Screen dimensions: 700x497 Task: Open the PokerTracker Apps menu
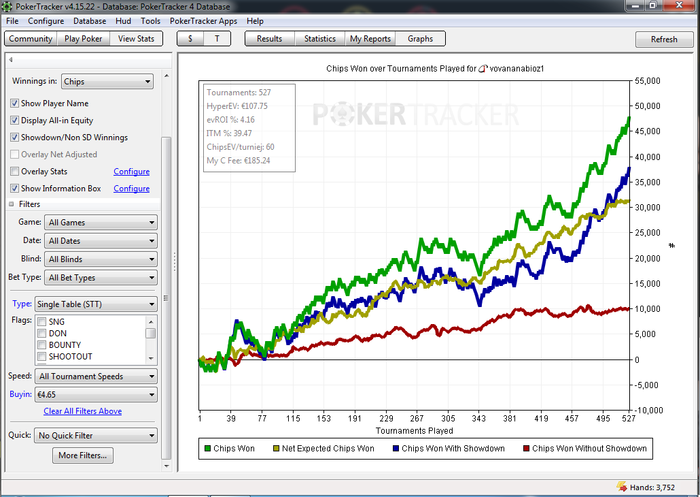203,21
